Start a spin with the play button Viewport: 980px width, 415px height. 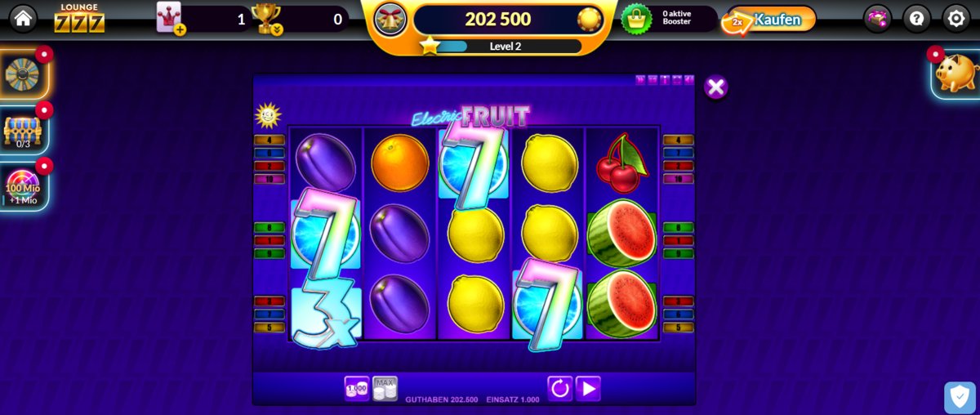[588, 388]
